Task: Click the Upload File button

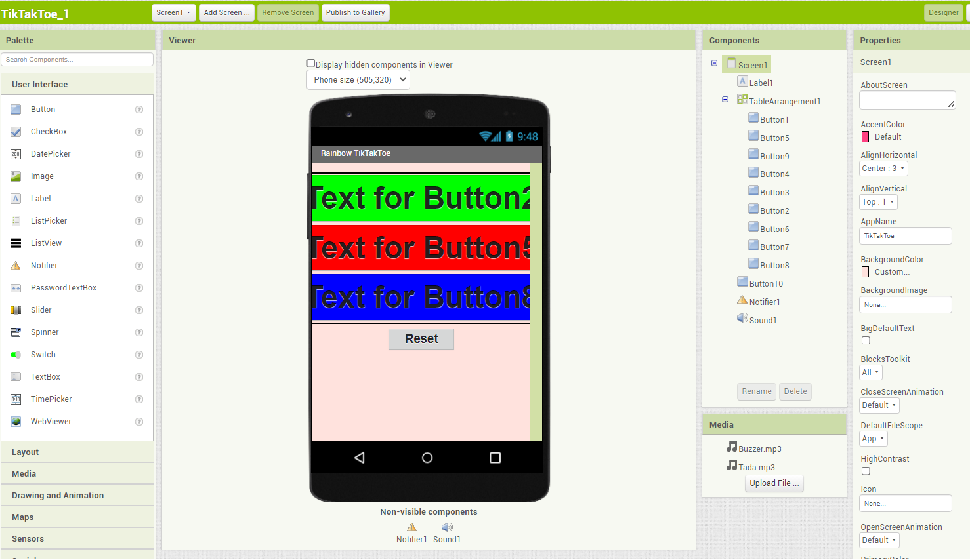Action: pyautogui.click(x=774, y=483)
